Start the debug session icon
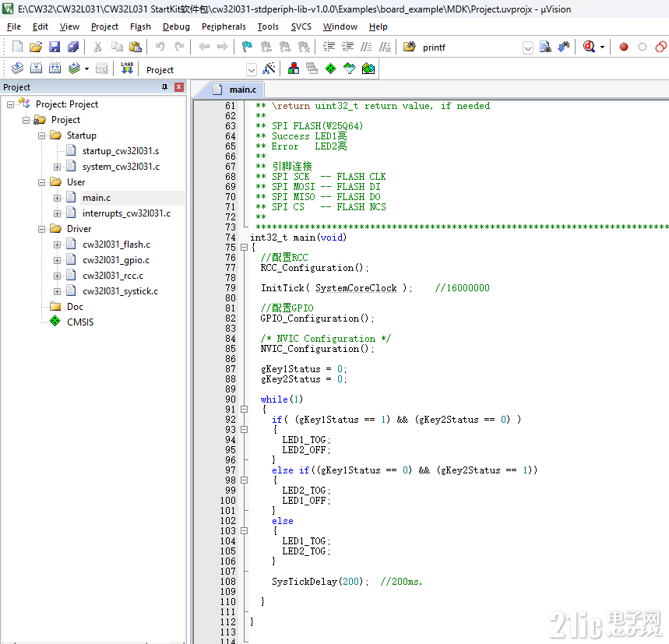 [x=590, y=47]
